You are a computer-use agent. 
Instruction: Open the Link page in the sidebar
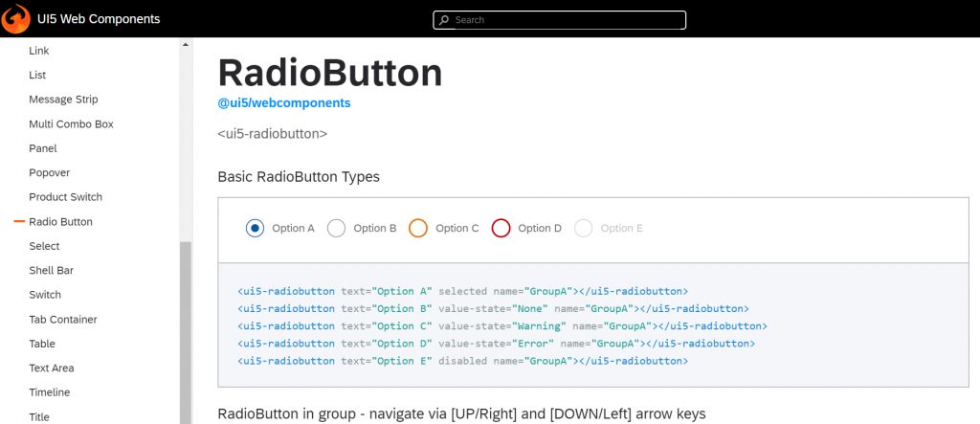point(38,51)
